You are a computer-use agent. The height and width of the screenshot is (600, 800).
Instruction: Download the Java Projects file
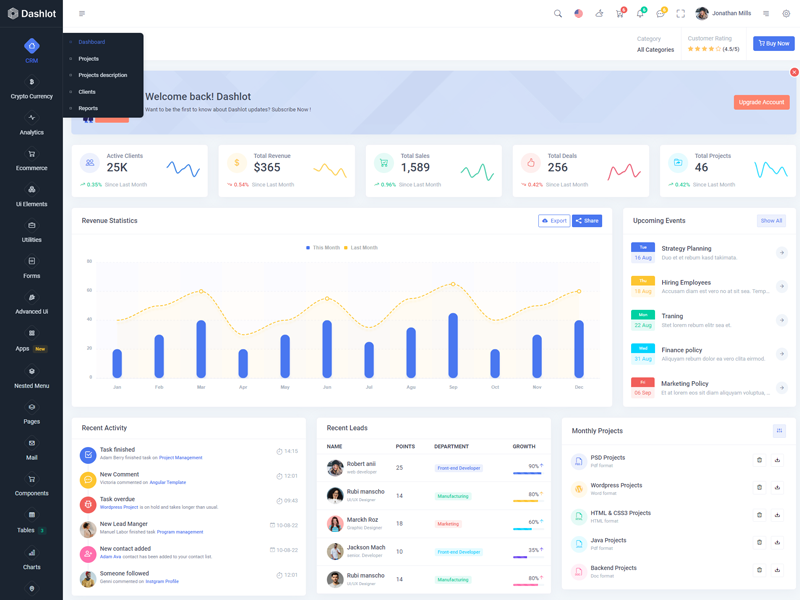777,543
